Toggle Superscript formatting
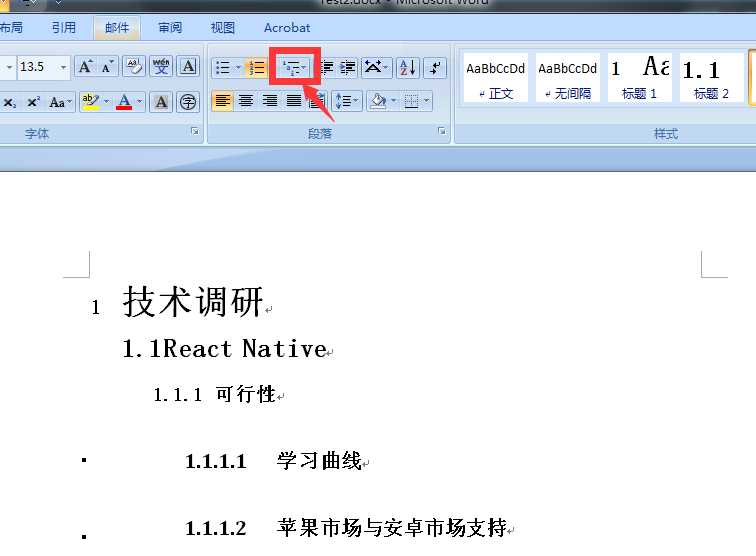 coord(33,103)
